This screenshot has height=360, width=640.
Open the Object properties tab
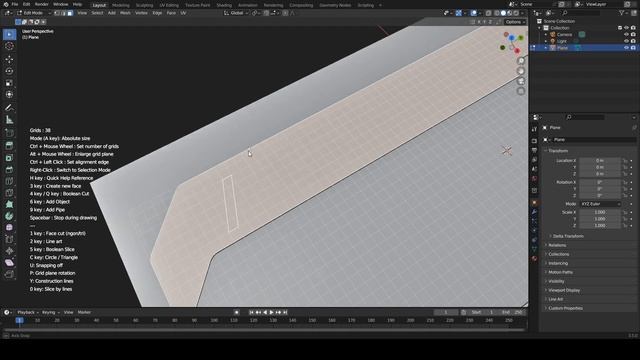click(534, 202)
